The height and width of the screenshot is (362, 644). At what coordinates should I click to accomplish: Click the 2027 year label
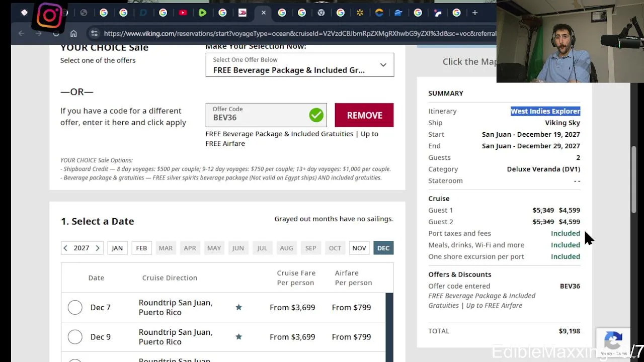pos(82,248)
